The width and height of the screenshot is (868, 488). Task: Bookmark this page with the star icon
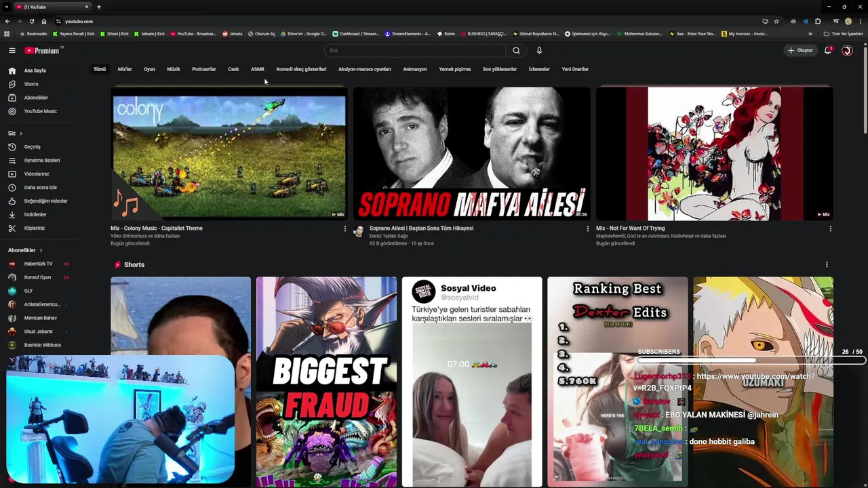[776, 21]
